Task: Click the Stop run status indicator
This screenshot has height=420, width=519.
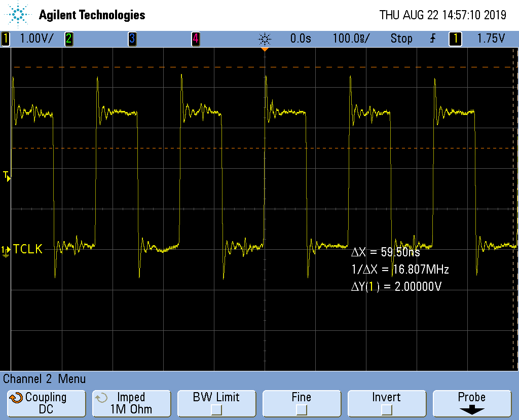Action: coord(401,39)
